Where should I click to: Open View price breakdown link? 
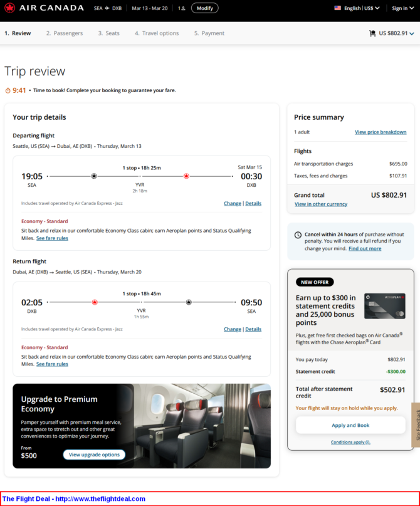pos(381,132)
